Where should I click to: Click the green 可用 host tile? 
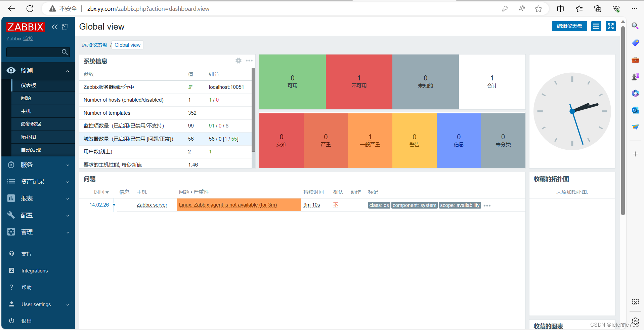(x=292, y=82)
